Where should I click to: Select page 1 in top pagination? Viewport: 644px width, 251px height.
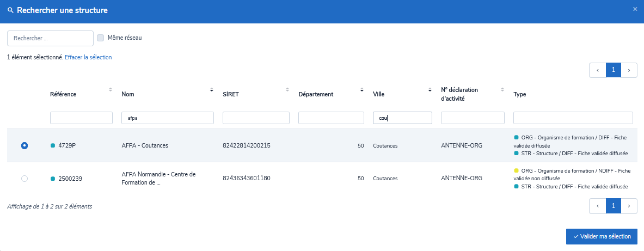pyautogui.click(x=613, y=70)
